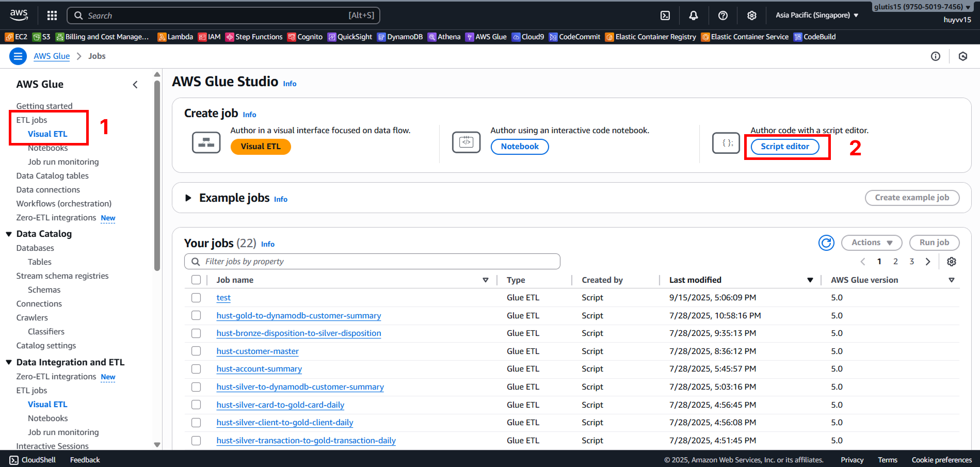Open jobs table preferences gear
This screenshot has height=467, width=980.
pos(951,262)
